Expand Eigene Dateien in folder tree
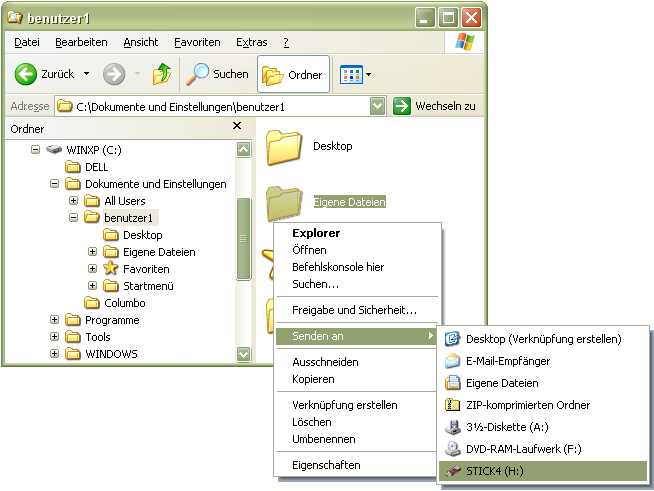This screenshot has width=654, height=491. pos(93,252)
